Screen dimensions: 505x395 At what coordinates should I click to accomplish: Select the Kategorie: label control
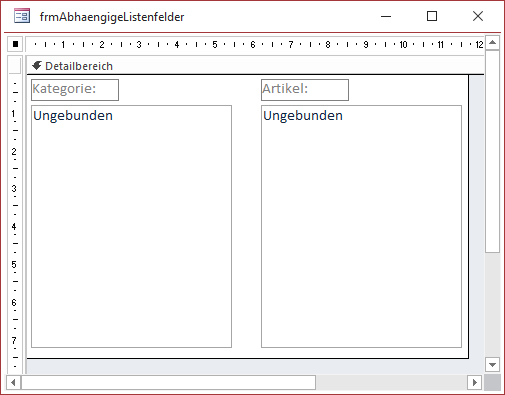click(x=75, y=90)
